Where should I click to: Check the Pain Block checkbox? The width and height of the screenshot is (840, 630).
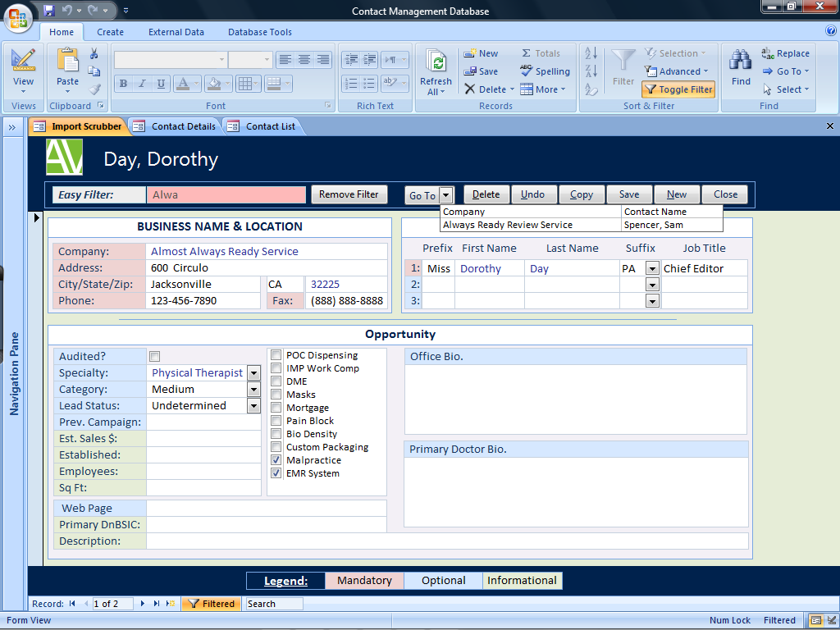click(276, 421)
